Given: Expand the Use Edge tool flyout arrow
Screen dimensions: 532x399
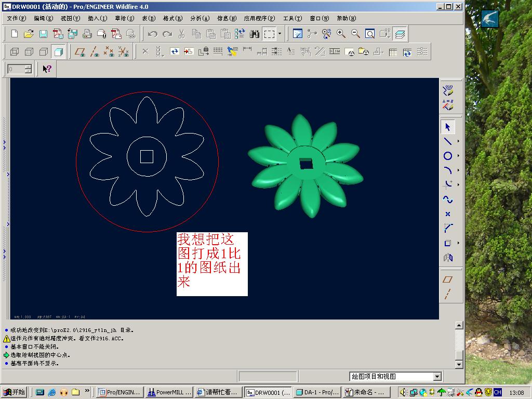Looking at the screenshot, I should pyautogui.click(x=458, y=243).
